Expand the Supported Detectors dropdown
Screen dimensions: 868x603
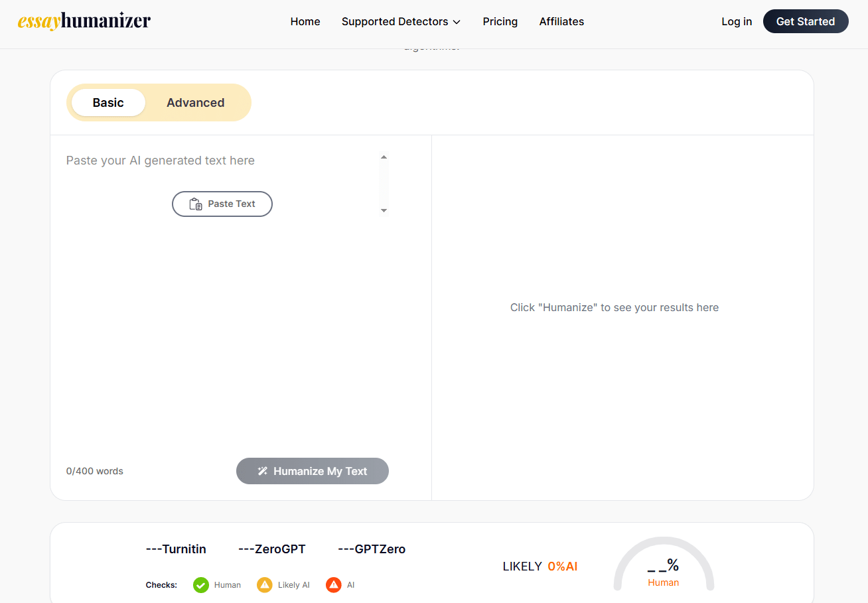click(x=401, y=22)
